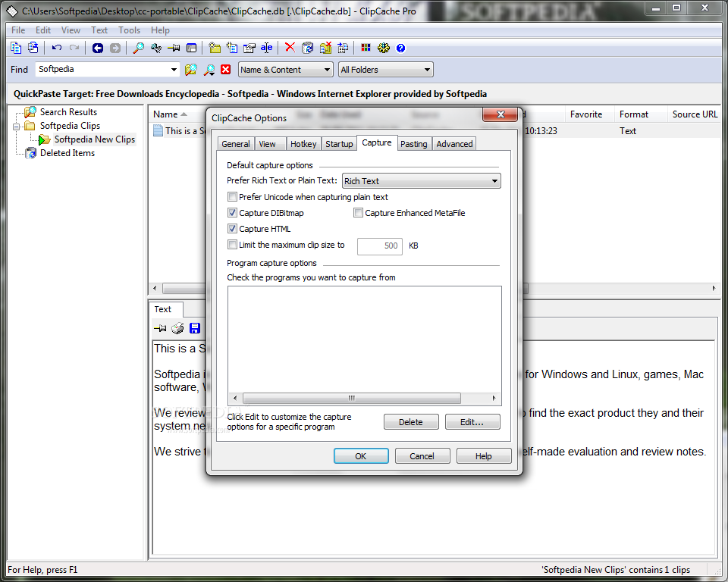Click the Delete program button
The height and width of the screenshot is (582, 728).
point(411,422)
